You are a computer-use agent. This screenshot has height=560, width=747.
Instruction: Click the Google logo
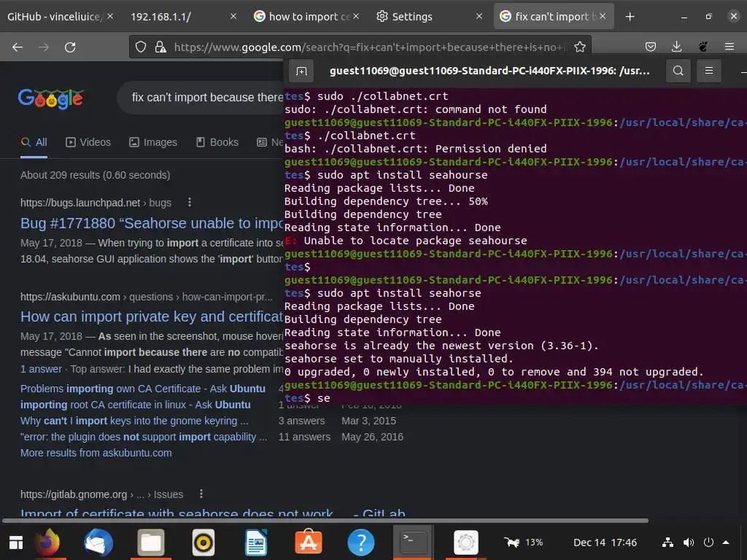pos(50,98)
